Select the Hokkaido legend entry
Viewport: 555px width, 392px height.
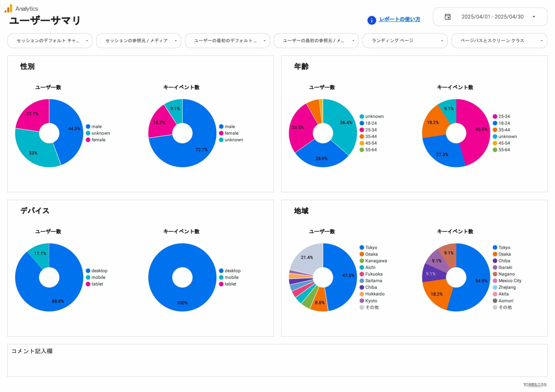tap(375, 294)
